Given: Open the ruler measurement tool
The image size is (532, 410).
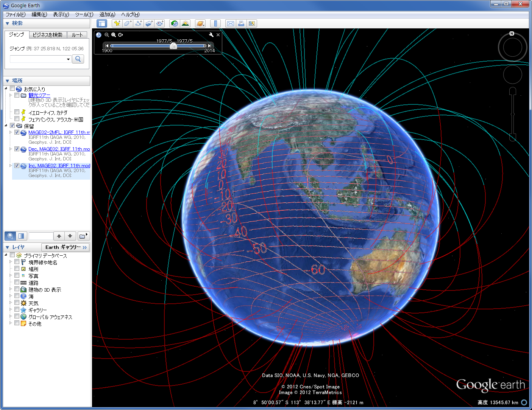Looking at the screenshot, I should click(x=215, y=23).
